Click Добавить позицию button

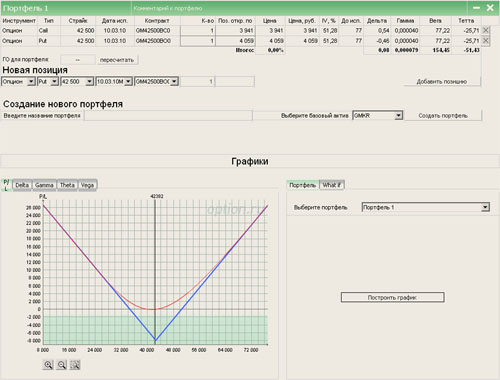pos(442,82)
